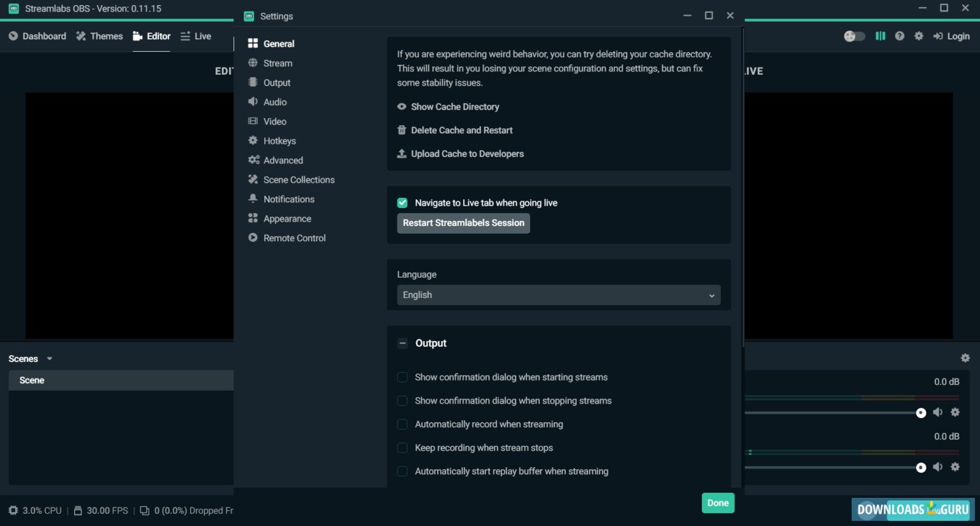The height and width of the screenshot is (526, 980).
Task: Open settings gear in top right toolbar
Action: tap(919, 36)
